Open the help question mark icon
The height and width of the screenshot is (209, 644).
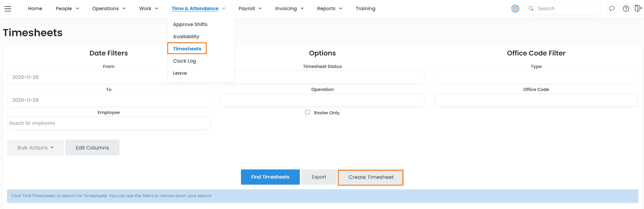(x=626, y=9)
